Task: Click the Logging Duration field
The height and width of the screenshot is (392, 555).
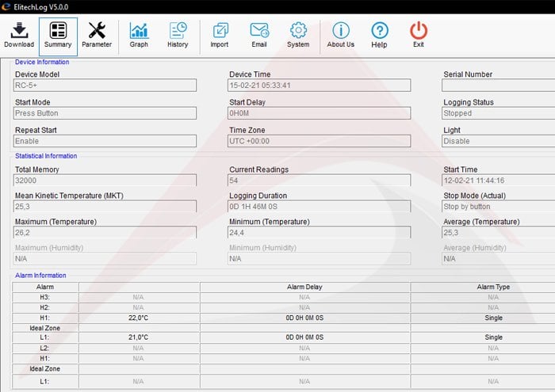Action: tap(320, 207)
